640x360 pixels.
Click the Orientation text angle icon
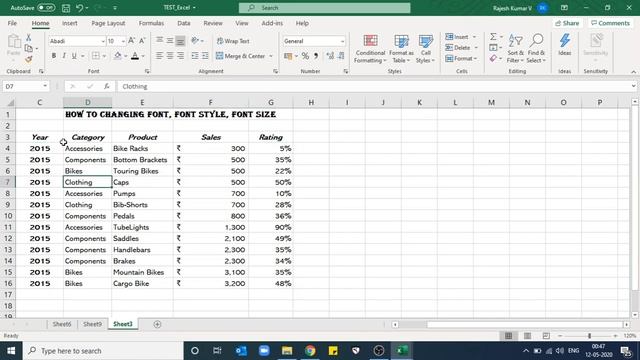tap(195, 41)
